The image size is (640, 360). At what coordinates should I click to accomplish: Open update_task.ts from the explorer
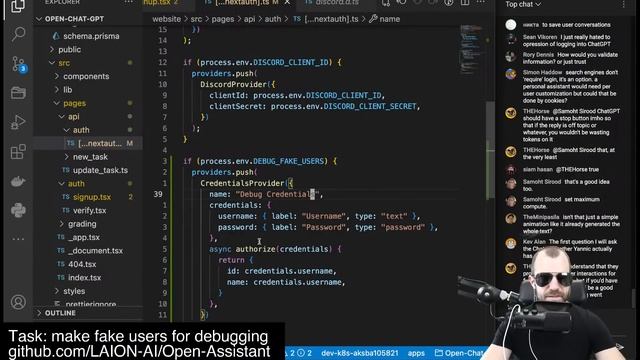click(x=100, y=170)
